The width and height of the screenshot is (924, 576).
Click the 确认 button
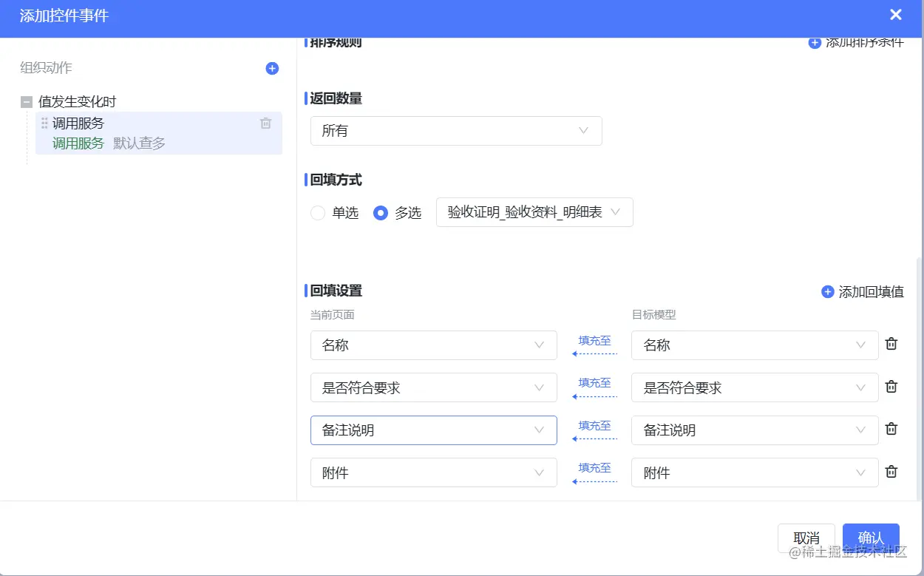pyautogui.click(x=871, y=538)
